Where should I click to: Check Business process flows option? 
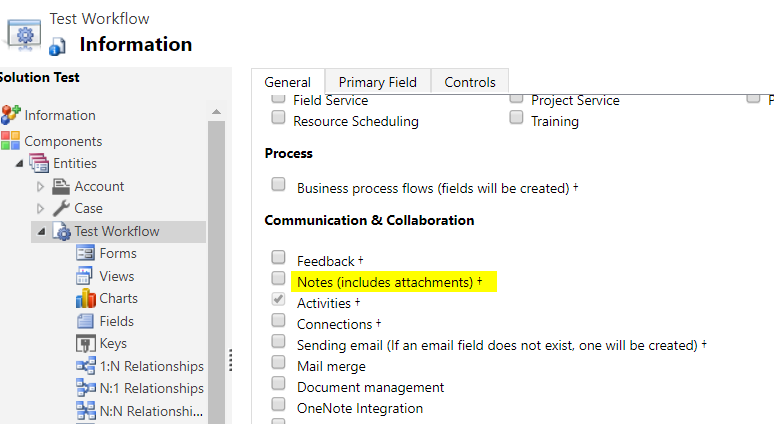coord(278,184)
